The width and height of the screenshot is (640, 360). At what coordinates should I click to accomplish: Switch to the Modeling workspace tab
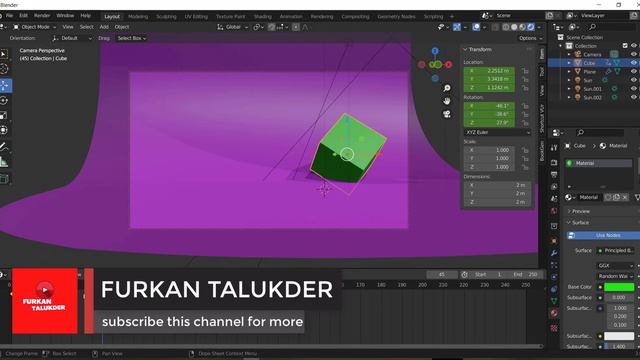coord(138,16)
